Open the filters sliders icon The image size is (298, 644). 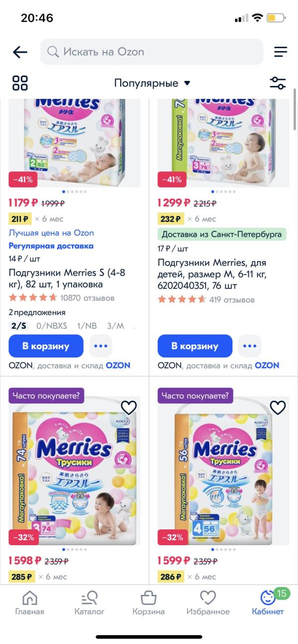278,83
